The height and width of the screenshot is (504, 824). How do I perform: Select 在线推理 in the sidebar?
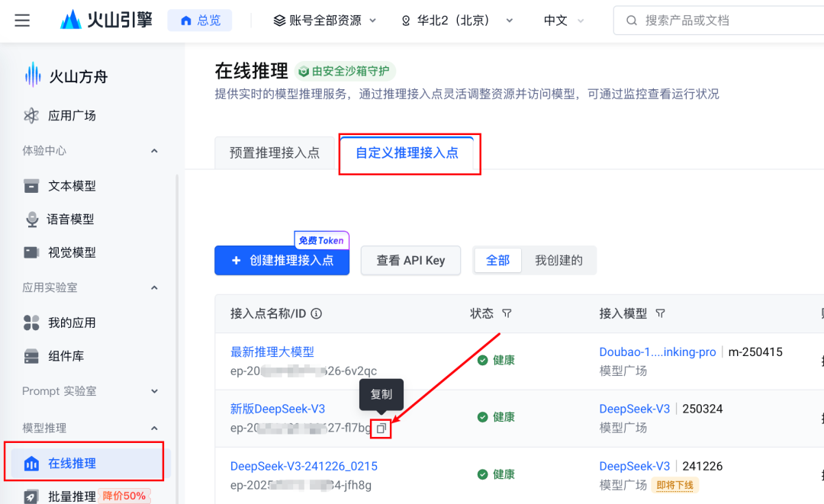point(87,463)
